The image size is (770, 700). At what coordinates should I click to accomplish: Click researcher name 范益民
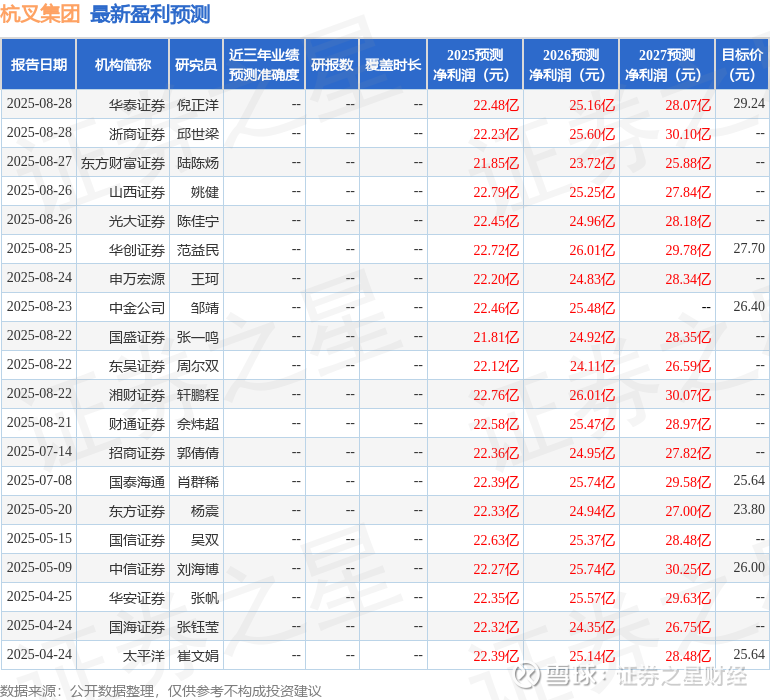point(198,250)
